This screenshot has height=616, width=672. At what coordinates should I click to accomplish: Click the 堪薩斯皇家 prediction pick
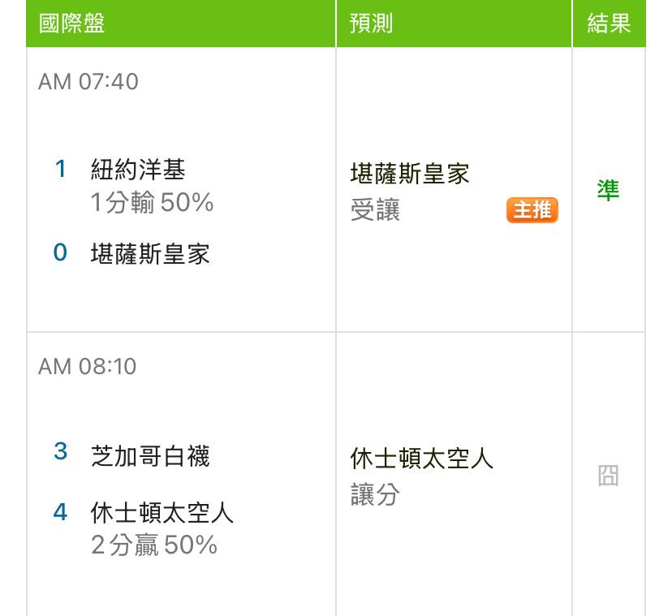tap(410, 174)
